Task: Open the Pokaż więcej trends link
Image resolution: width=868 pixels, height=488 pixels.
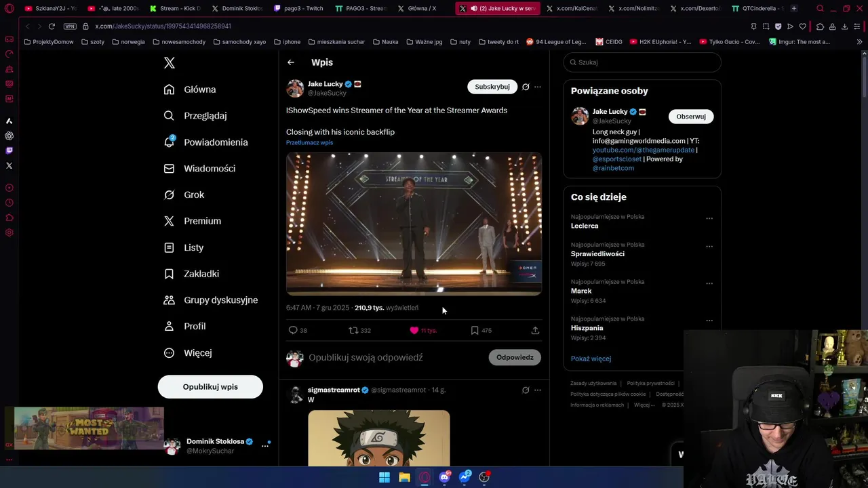Action: pyautogui.click(x=591, y=359)
